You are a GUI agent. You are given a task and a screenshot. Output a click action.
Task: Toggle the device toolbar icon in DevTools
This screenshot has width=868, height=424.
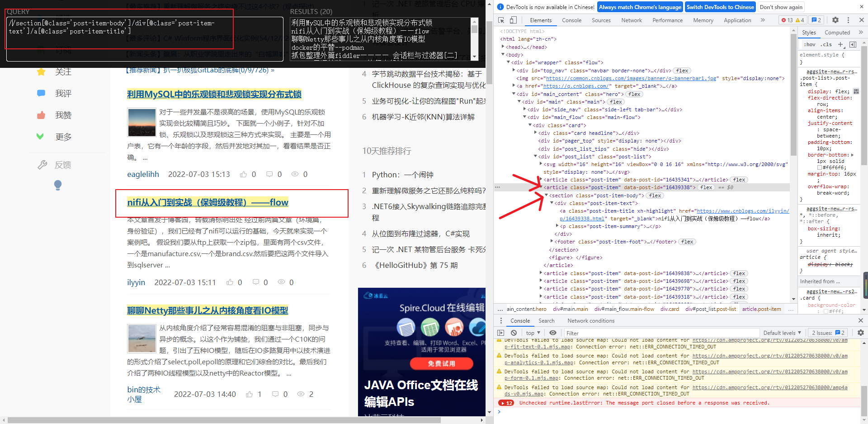[513, 20]
